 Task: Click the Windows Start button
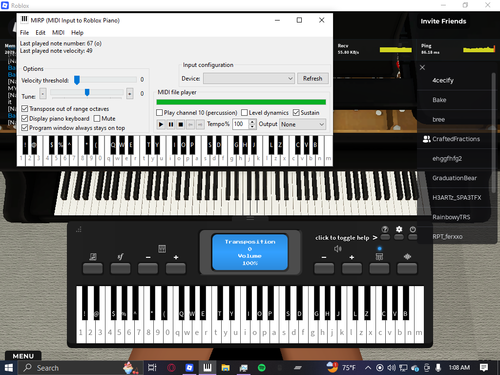[8, 368]
